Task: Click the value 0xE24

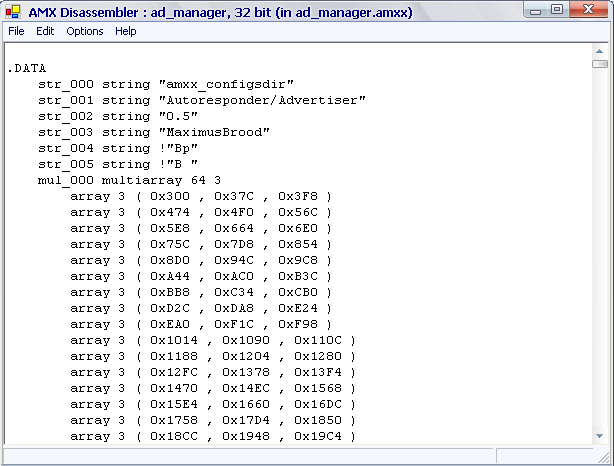Action: [x=298, y=309]
